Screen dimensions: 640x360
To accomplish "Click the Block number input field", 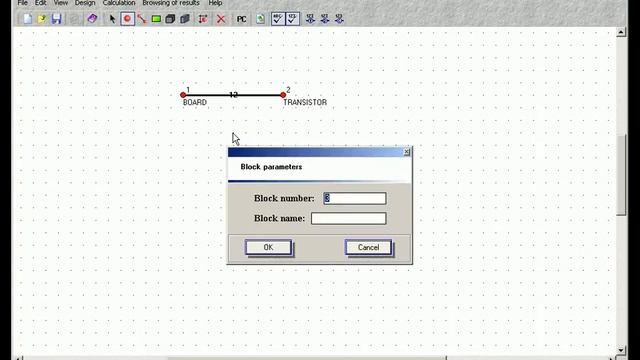I will 355,198.
